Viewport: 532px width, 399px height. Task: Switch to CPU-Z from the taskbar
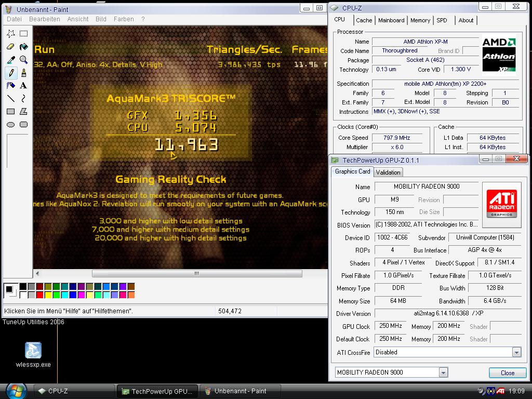click(x=74, y=391)
